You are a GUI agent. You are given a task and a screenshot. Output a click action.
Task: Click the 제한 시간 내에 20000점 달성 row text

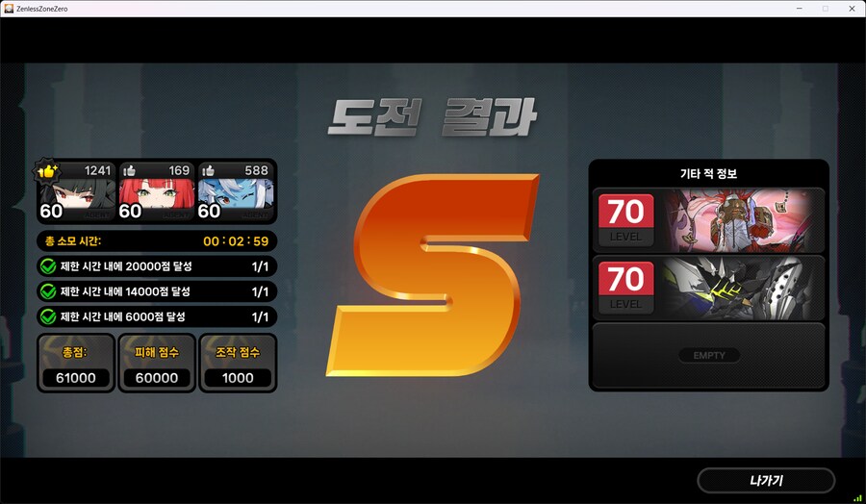click(x=126, y=266)
